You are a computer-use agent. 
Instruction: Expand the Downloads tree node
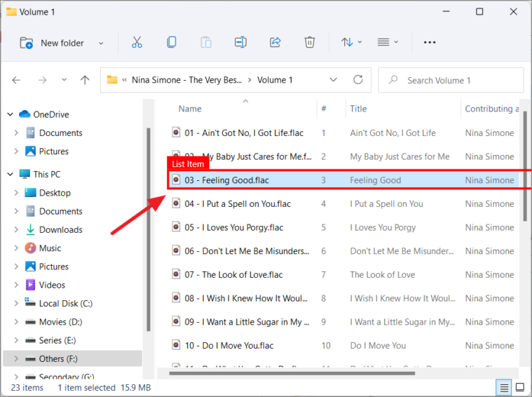coord(16,229)
